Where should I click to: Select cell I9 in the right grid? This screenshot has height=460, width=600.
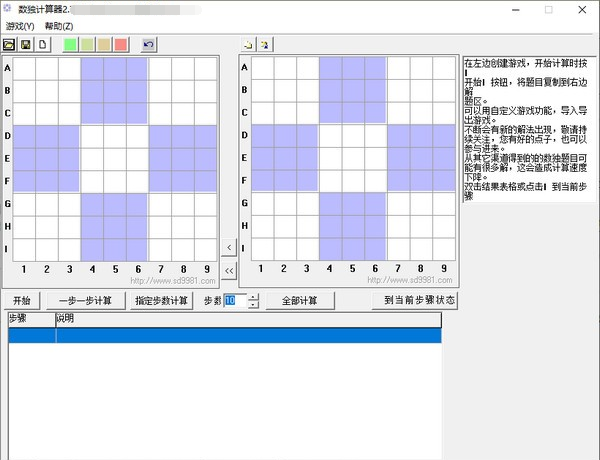(x=444, y=249)
